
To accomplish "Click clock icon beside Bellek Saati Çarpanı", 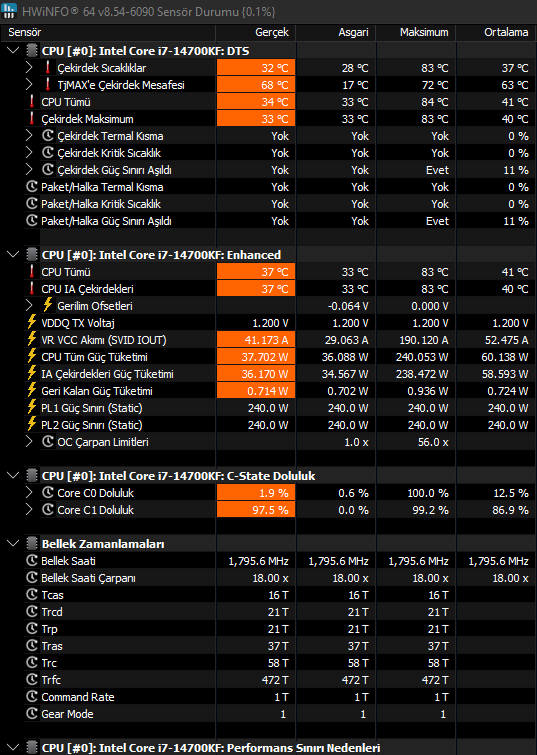I will point(32,577).
